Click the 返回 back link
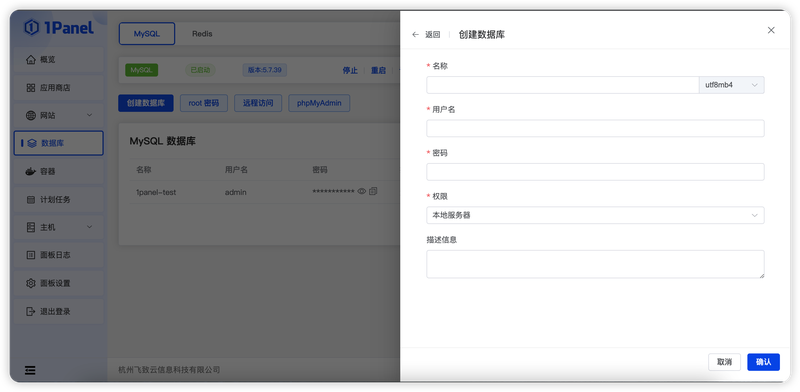 [433, 35]
